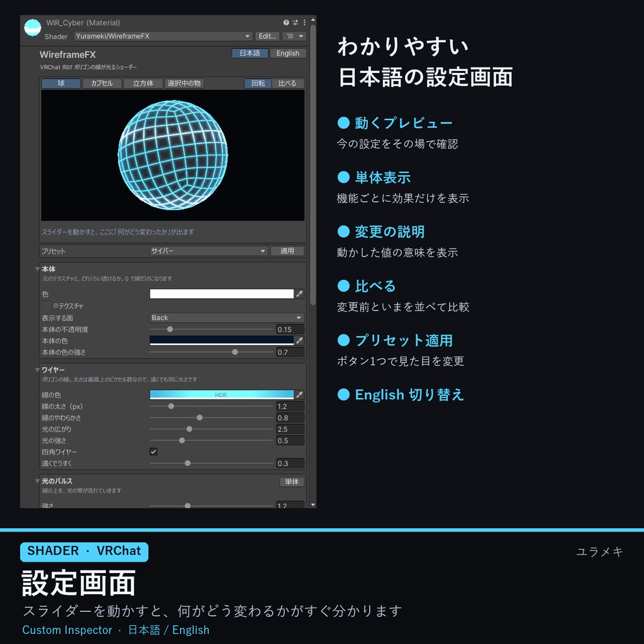
Task: Click the 本体の色の強さ slider
Action: click(211, 352)
